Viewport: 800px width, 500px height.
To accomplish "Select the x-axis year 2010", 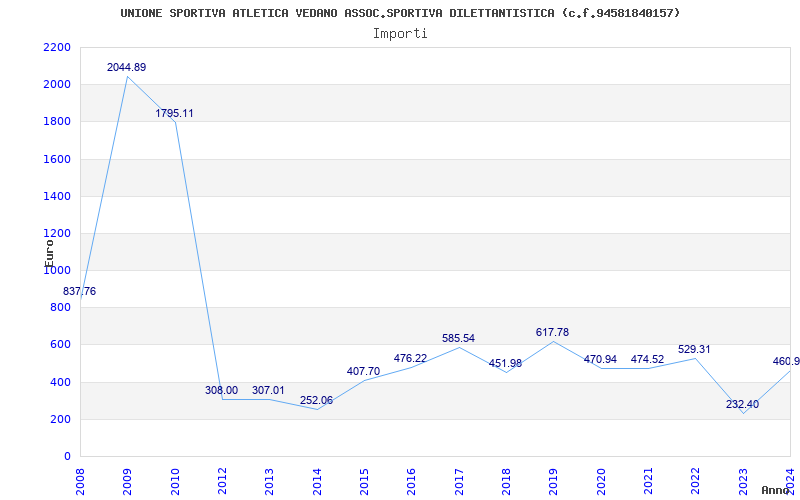I will click(x=174, y=482).
